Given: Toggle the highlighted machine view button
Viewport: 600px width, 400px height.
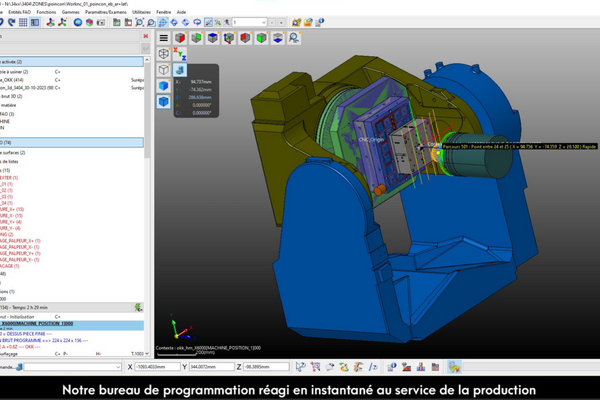Looking at the screenshot, I should (180, 70).
